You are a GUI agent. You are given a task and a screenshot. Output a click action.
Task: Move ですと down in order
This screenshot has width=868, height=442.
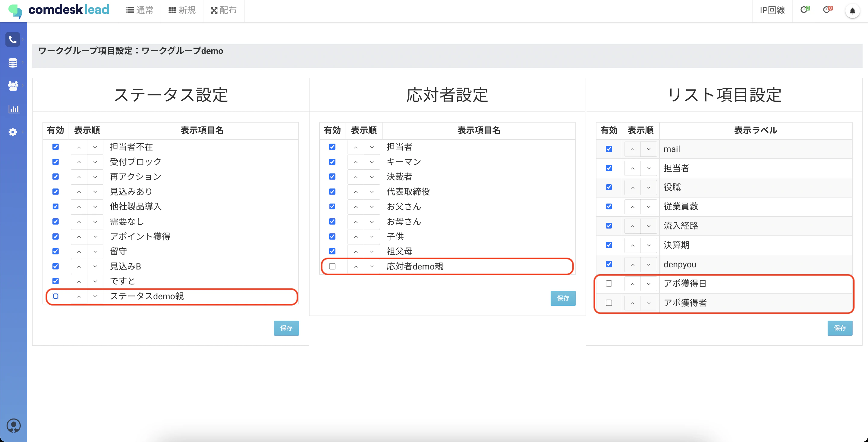(95, 281)
